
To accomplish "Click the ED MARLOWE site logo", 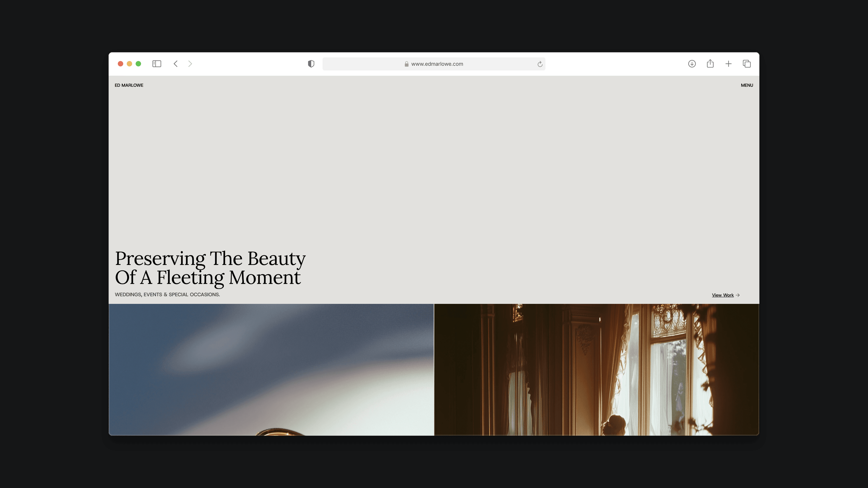I will click(129, 85).
